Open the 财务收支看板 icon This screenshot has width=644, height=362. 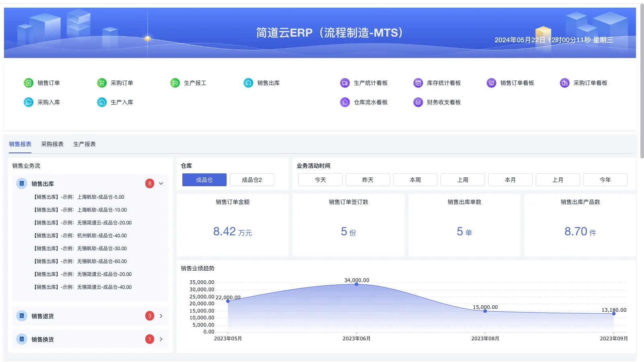coord(418,102)
